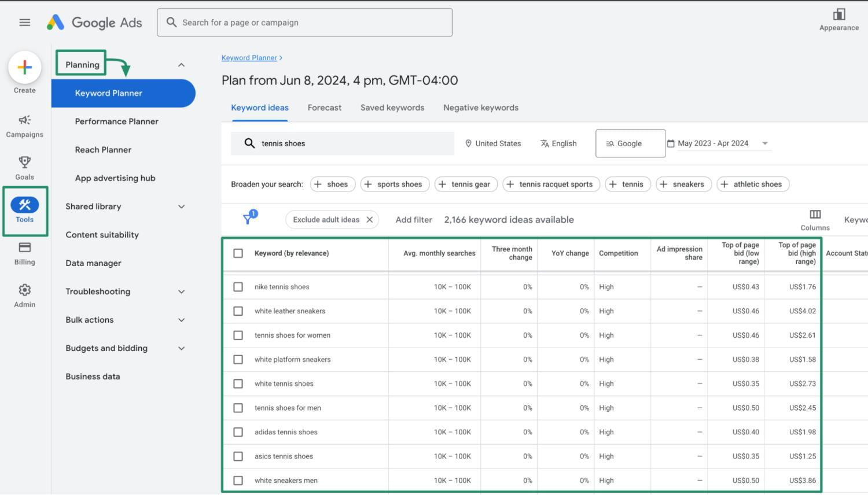
Task: Click the magnifier in the keyword field
Action: [x=249, y=143]
